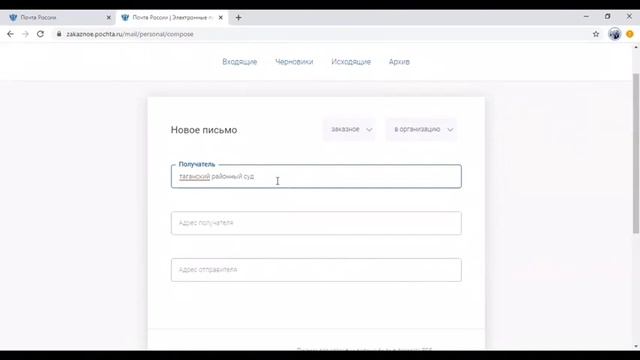Screen dimensions: 640x360
Task: Click the browser forward arrow
Action: [x=25, y=34]
